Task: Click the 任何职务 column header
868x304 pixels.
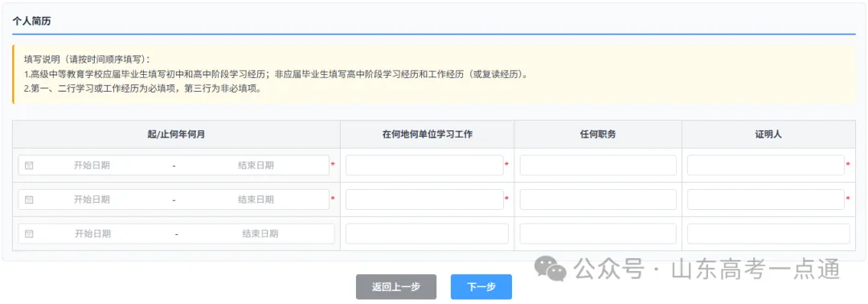Action: pos(598,134)
